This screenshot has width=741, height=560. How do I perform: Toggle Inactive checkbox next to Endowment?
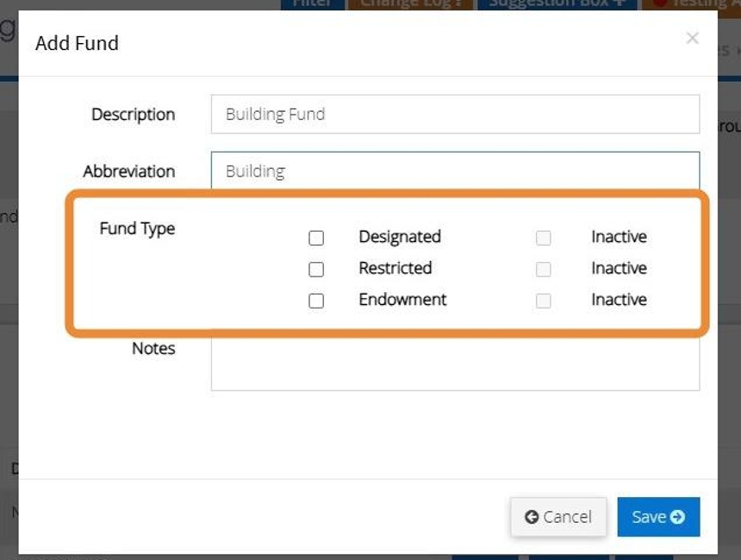(x=543, y=301)
